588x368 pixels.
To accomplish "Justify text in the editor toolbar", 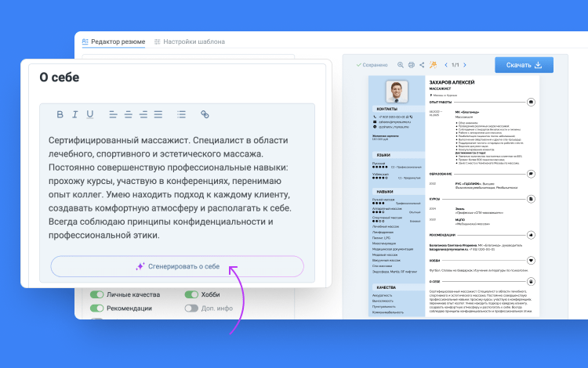I will (158, 114).
